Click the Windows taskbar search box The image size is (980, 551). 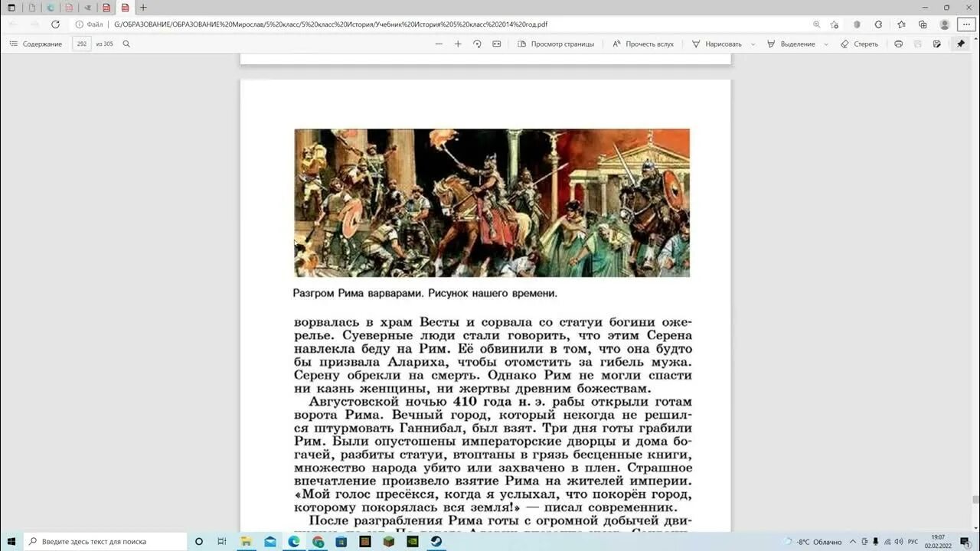point(106,541)
